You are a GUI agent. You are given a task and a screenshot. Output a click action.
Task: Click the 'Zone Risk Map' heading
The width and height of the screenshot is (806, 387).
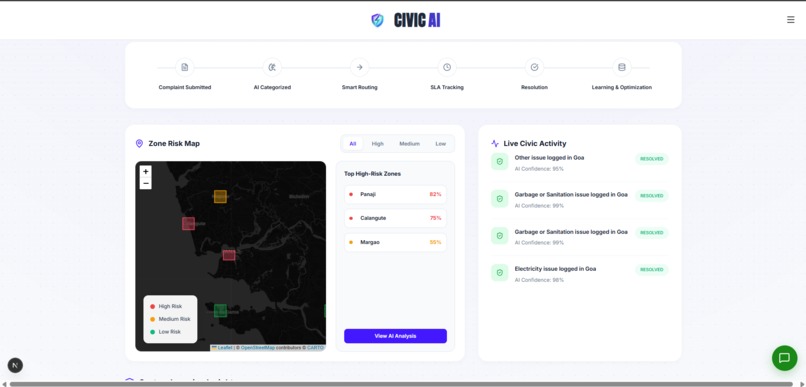174,143
